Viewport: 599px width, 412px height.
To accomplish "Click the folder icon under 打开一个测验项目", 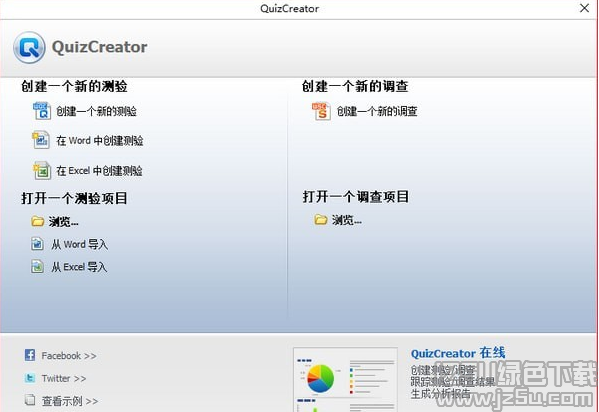I will click(37, 221).
